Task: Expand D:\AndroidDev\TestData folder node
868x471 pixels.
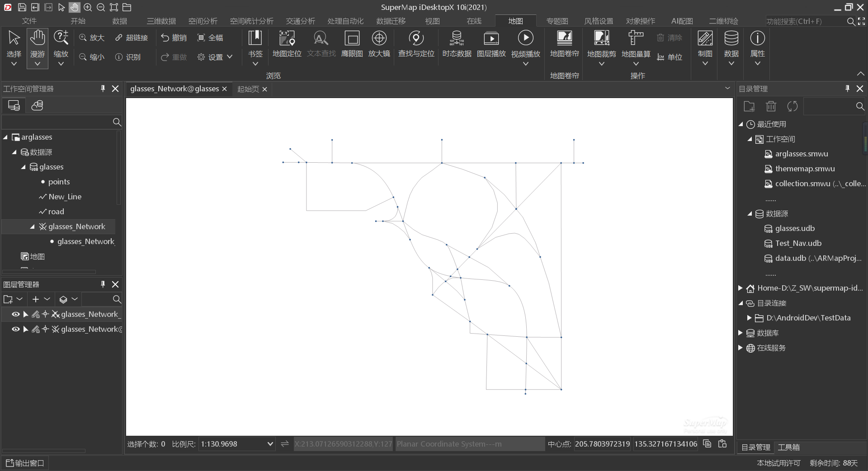Action: pyautogui.click(x=750, y=318)
